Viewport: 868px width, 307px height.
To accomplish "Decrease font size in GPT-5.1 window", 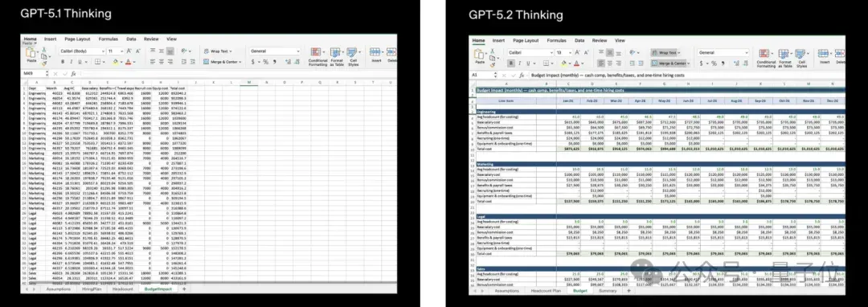I will tap(138, 51).
